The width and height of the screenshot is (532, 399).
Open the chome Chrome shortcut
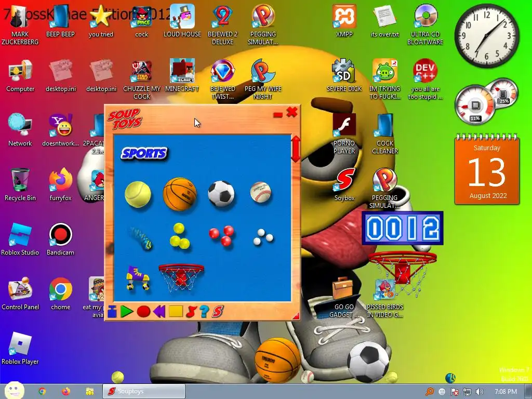point(61,294)
